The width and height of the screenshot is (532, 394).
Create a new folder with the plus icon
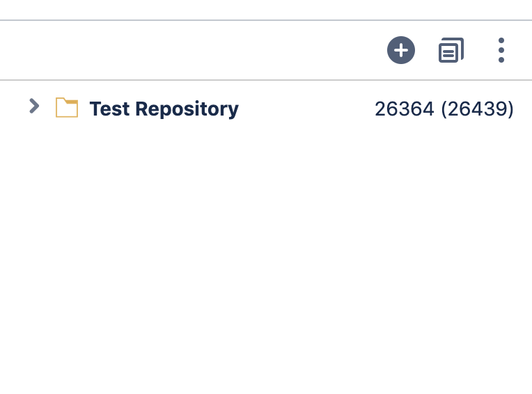(x=400, y=50)
